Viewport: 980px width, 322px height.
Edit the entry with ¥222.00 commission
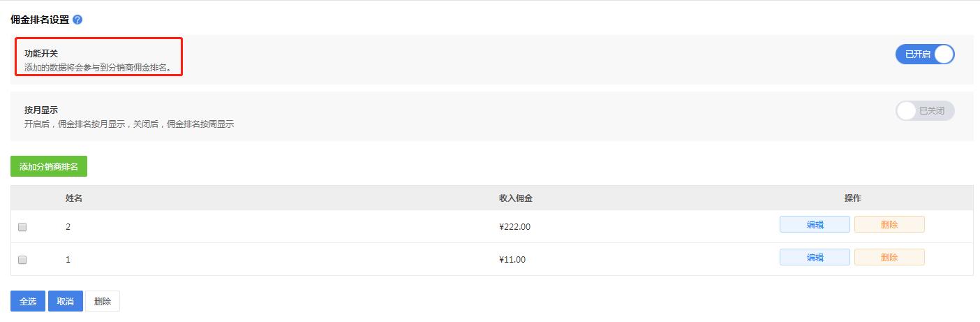tap(815, 224)
